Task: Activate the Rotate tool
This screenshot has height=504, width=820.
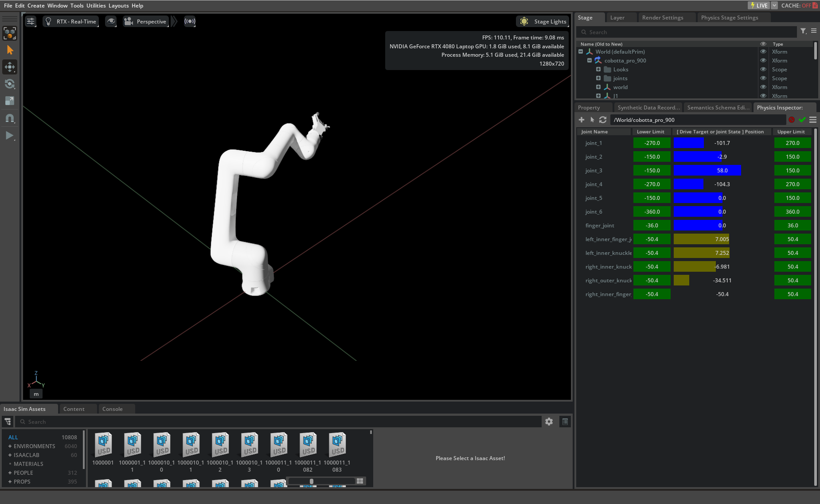Action: coord(10,84)
